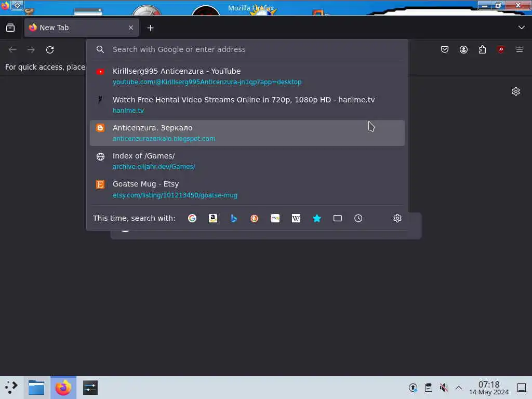Open the system settings taskbar icon
This screenshot has width=532, height=399.
tap(90, 388)
